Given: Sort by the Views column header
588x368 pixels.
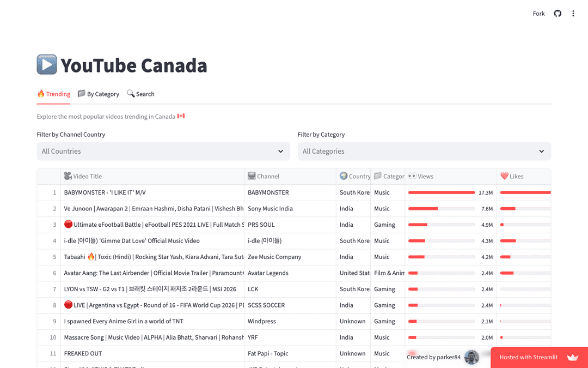Looking at the screenshot, I should click(451, 176).
